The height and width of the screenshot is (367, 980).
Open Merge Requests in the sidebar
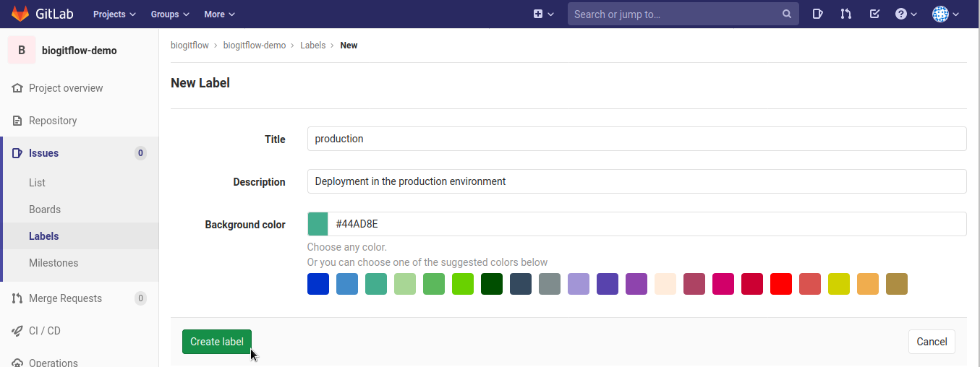pos(65,298)
